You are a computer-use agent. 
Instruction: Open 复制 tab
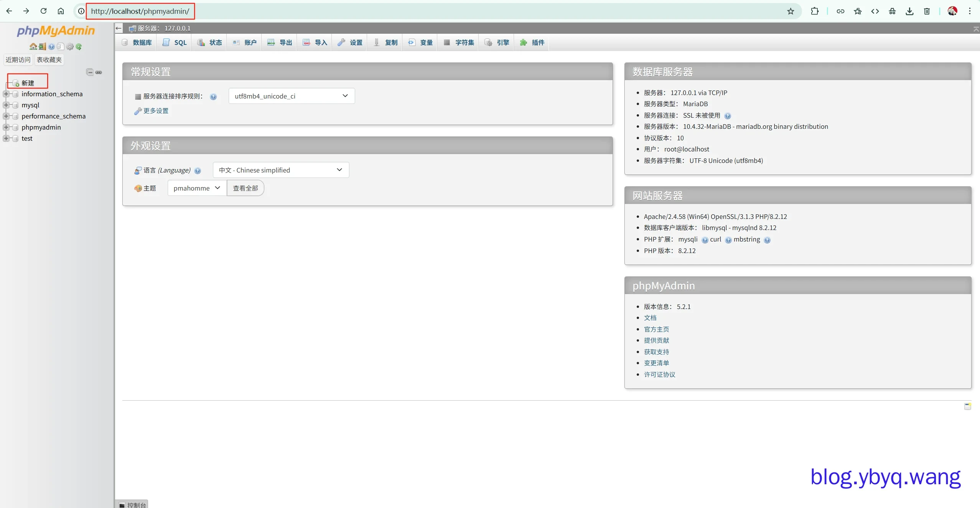pyautogui.click(x=385, y=43)
